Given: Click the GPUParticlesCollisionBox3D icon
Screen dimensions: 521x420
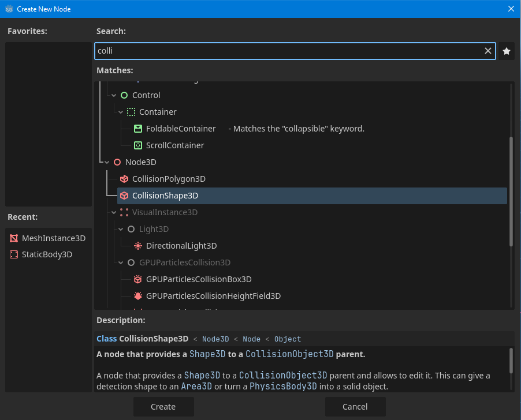Looking at the screenshot, I should pos(137,279).
